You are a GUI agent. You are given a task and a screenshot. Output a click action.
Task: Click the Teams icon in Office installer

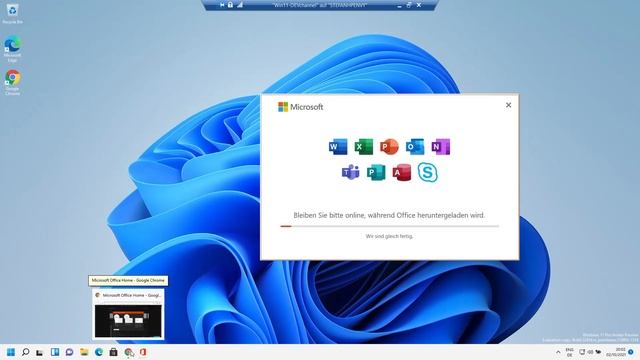[351, 172]
